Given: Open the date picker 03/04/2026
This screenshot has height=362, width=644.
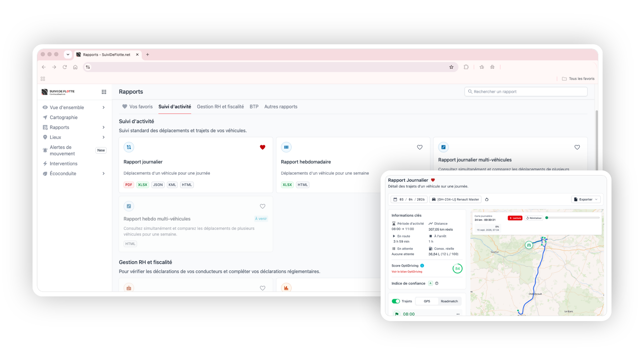Looking at the screenshot, I should point(409,200).
